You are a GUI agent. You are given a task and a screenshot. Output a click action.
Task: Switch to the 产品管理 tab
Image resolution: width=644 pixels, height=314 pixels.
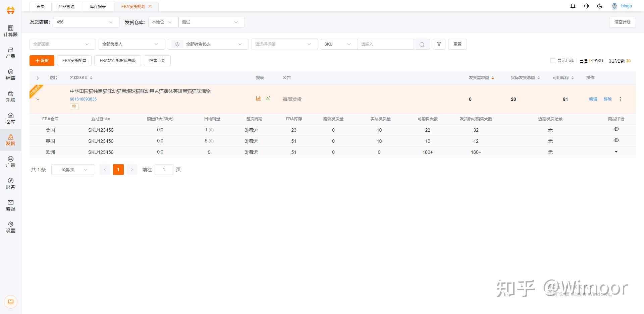click(x=66, y=6)
